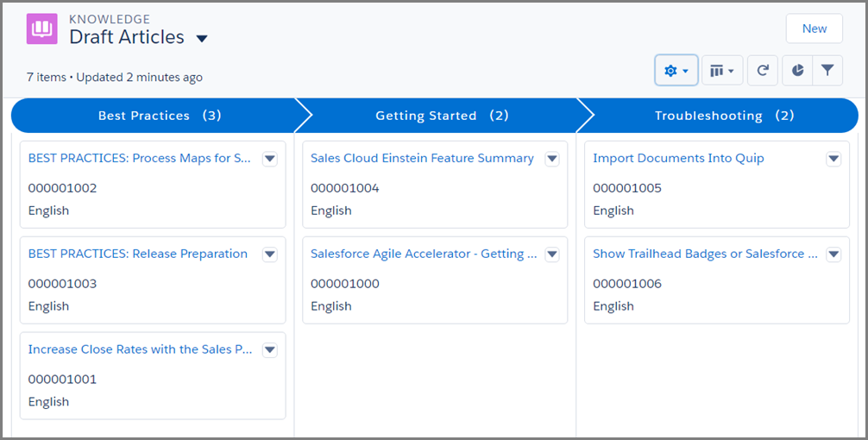Expand actions for Release Preparation article
The width and height of the screenshot is (868, 440).
coord(269,255)
